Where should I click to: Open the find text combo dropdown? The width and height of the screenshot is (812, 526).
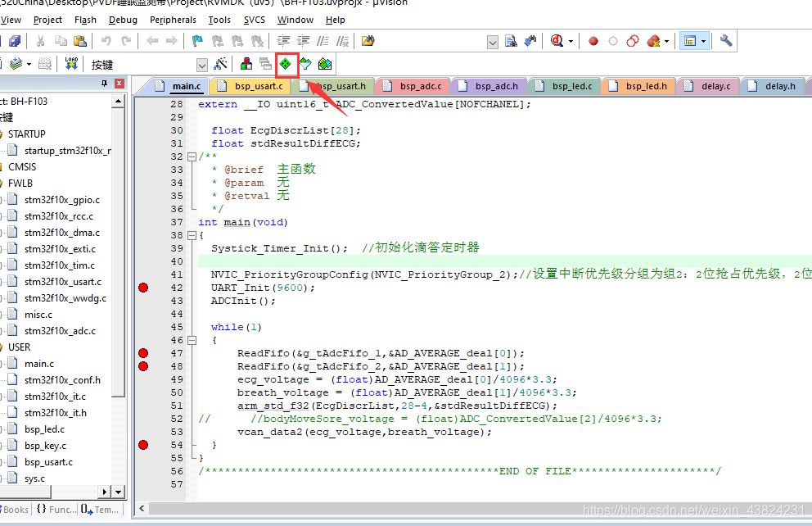[x=493, y=42]
